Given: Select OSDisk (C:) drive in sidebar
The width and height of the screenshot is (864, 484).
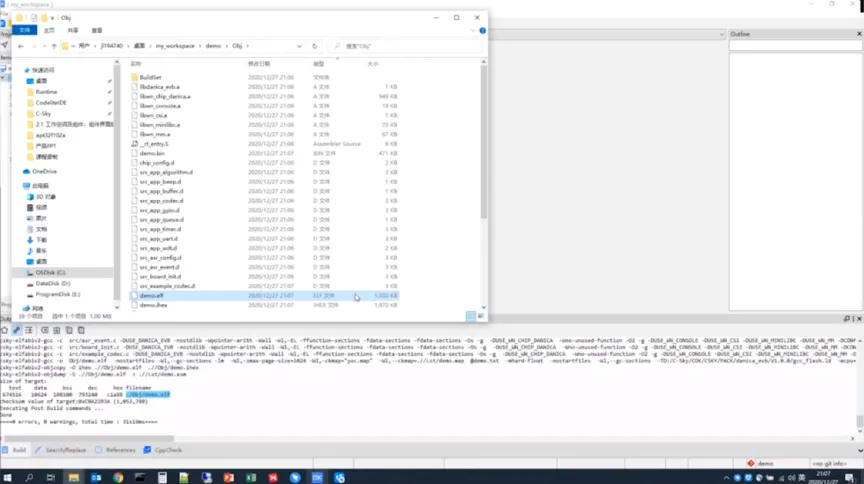Looking at the screenshot, I should tap(50, 272).
